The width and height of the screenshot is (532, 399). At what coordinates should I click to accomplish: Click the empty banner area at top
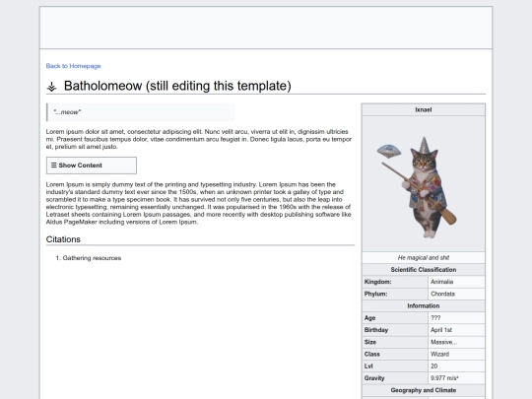point(266,28)
